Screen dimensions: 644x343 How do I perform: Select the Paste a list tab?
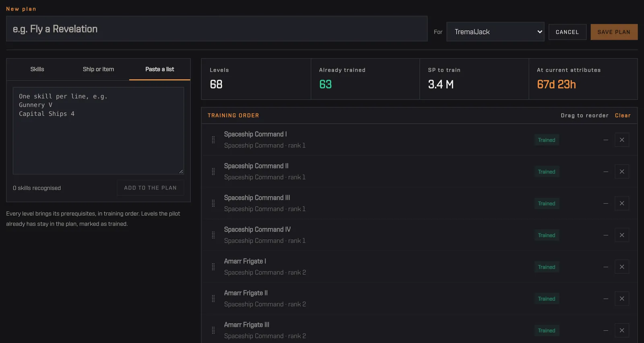click(x=160, y=69)
